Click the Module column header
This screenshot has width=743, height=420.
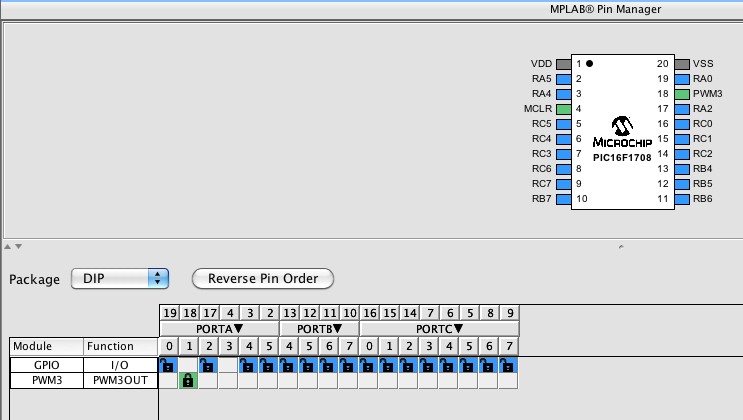coord(46,346)
